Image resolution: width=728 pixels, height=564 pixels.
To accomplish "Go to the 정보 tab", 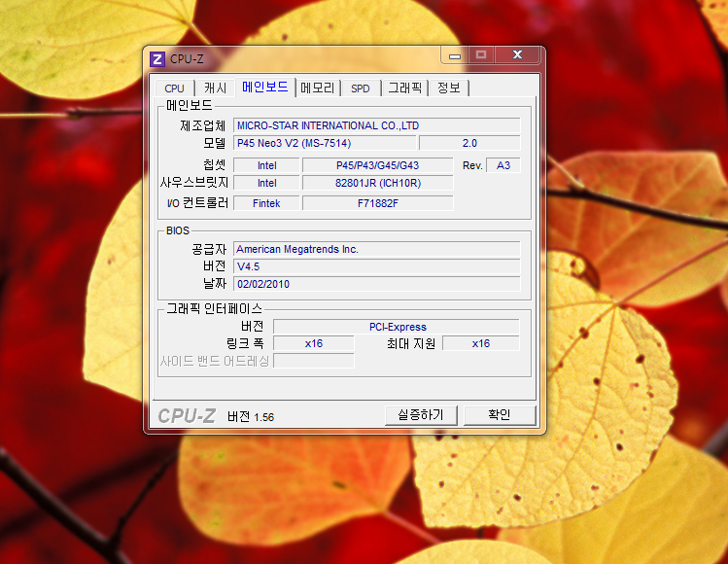I will (448, 88).
